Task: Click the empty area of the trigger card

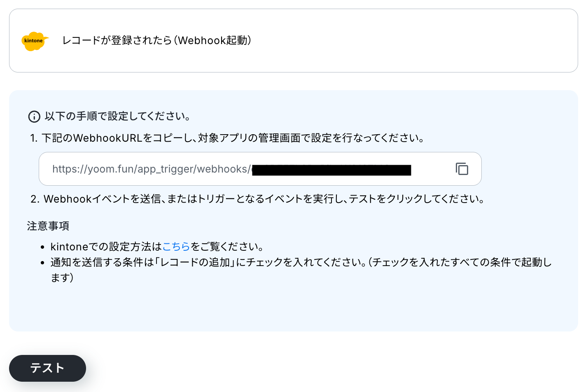Action: click(412, 40)
